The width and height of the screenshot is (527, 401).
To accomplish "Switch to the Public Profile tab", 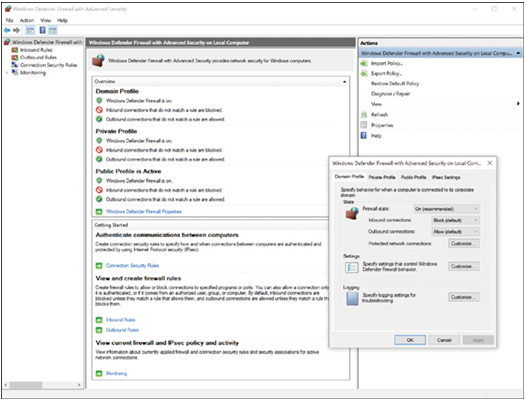I will (x=414, y=177).
